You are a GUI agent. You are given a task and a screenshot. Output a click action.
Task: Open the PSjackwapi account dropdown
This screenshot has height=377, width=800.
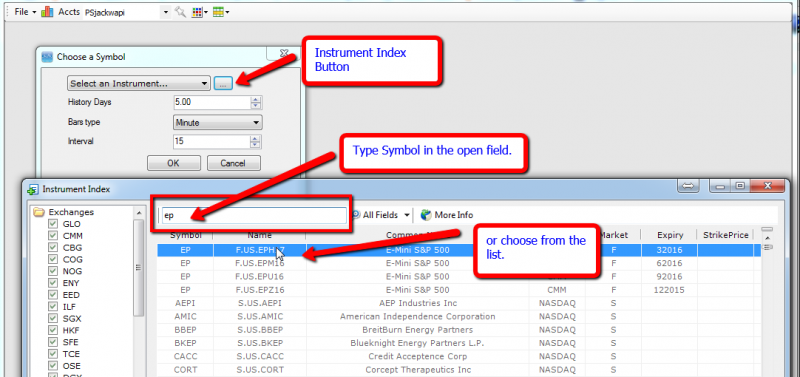(x=165, y=12)
